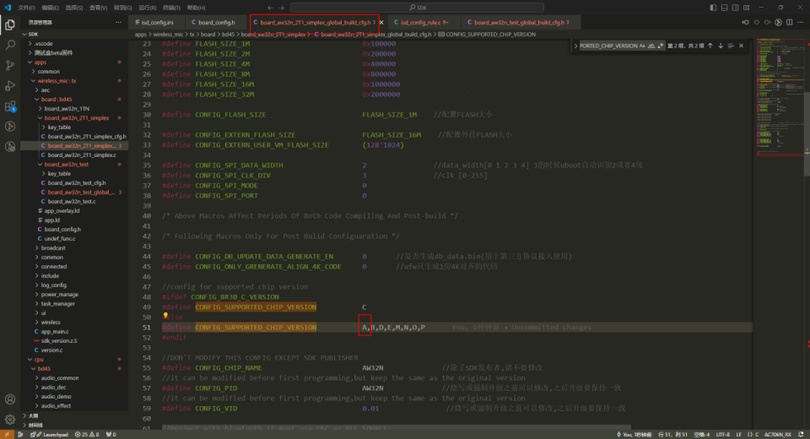Click line and column indicator in status bar
This screenshot has width=810, height=439.
pyautogui.click(x=673, y=434)
